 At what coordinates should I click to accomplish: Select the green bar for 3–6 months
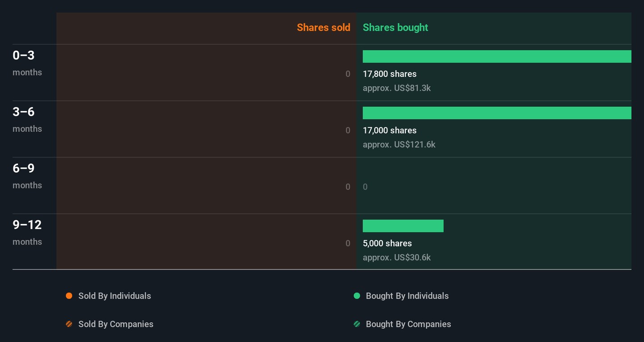[496, 113]
